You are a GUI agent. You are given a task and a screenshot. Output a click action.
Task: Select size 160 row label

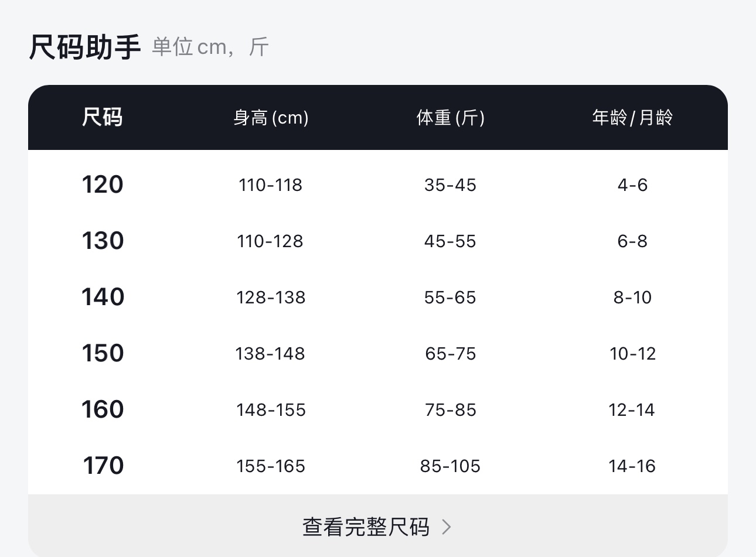[103, 409]
